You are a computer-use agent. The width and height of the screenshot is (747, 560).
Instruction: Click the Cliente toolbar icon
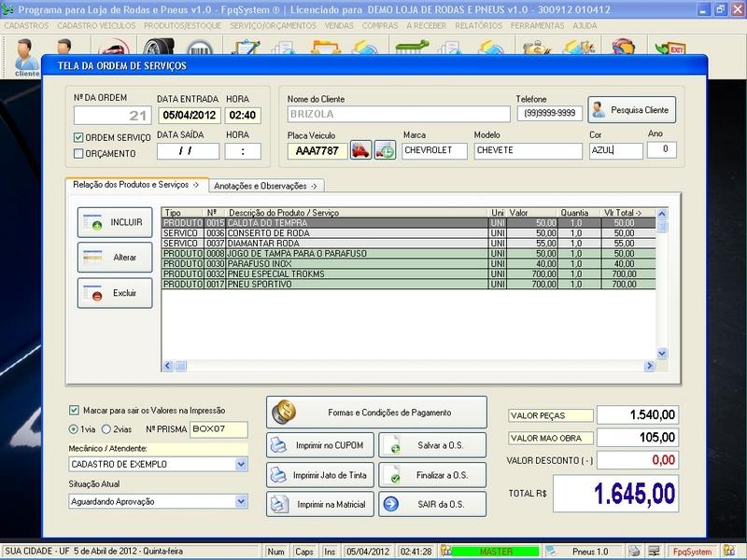tap(27, 58)
